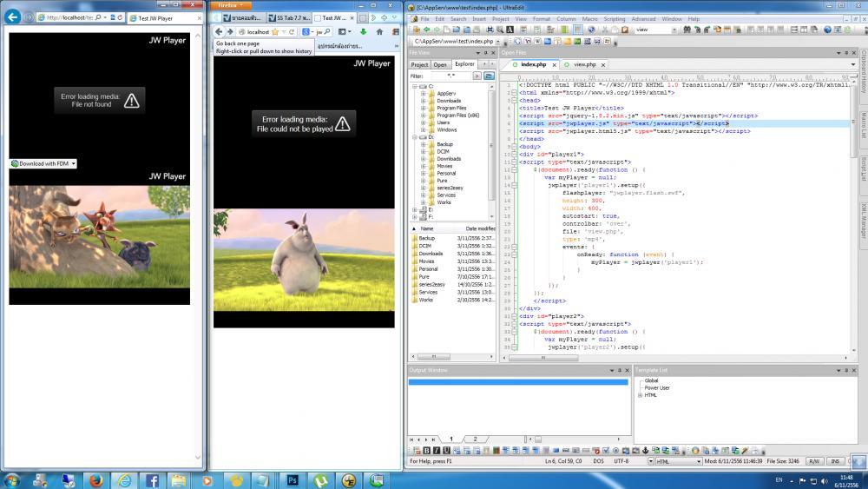
Task: Click the anchor icon in HTML toolbar
Action: coord(644,451)
